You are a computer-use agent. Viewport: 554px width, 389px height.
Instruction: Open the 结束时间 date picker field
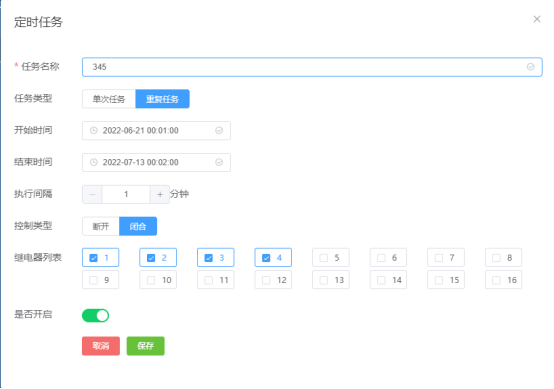pyautogui.click(x=156, y=163)
